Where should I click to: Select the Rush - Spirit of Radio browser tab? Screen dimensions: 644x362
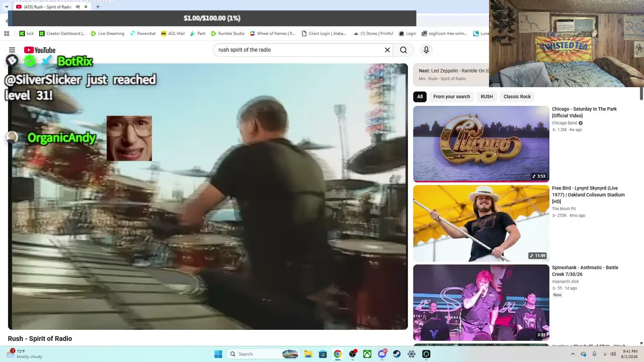pyautogui.click(x=51, y=7)
